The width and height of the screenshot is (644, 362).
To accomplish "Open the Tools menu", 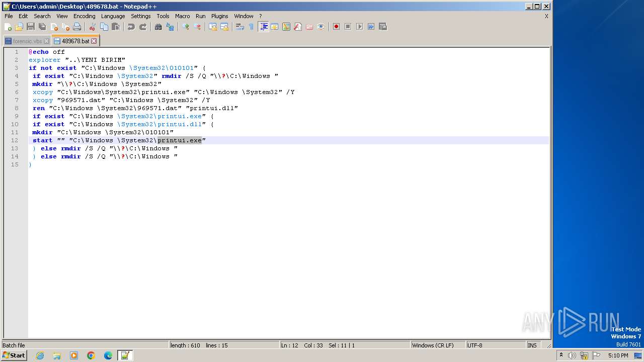I will click(163, 16).
